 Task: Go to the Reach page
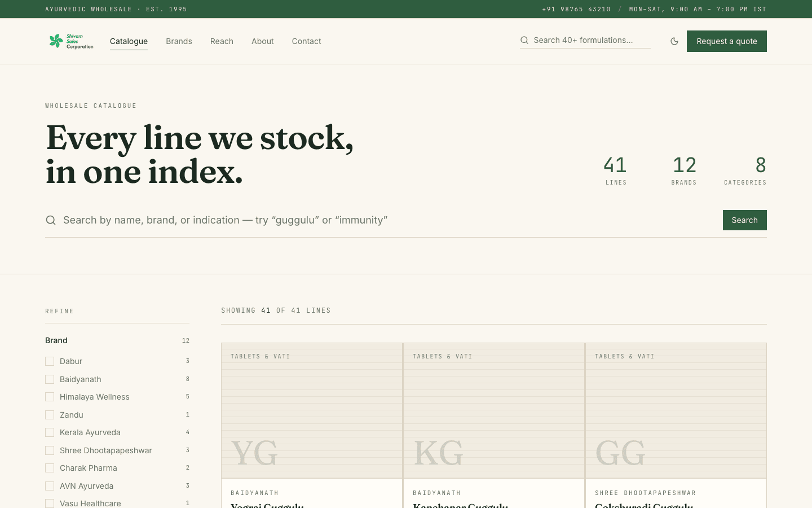click(222, 41)
